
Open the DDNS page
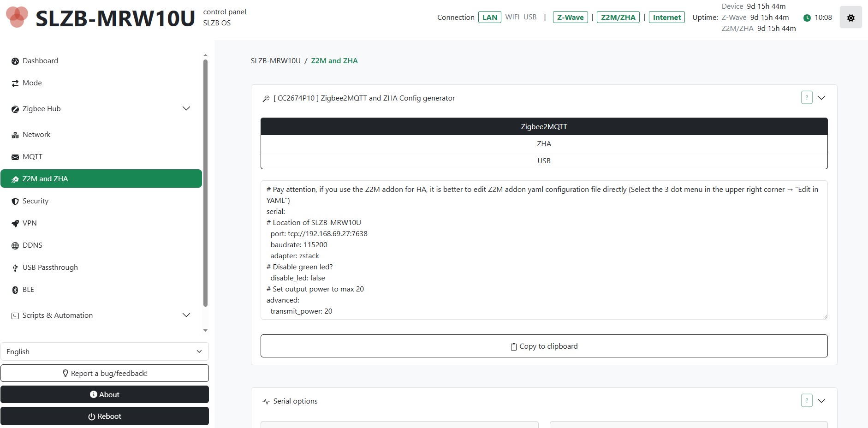point(101,245)
